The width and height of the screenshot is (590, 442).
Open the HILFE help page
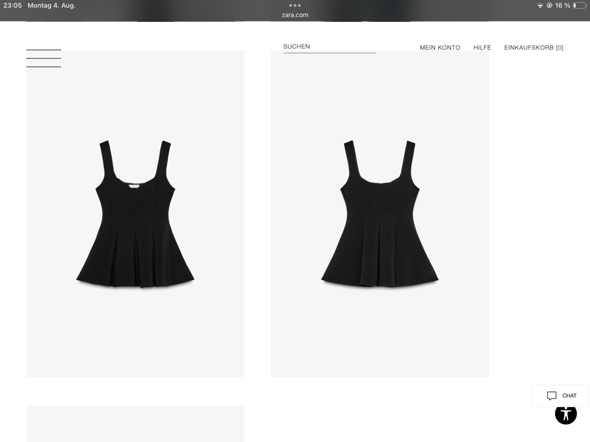tap(482, 48)
